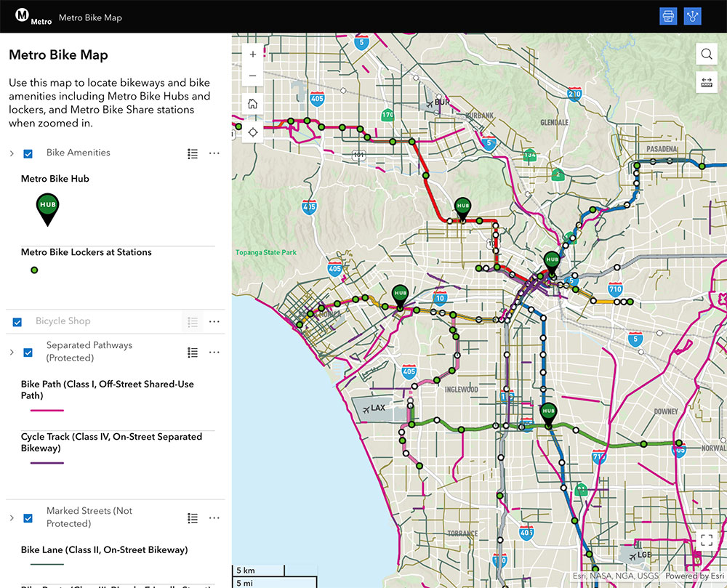
Task: Zoom in with the plus button
Action: point(253,55)
